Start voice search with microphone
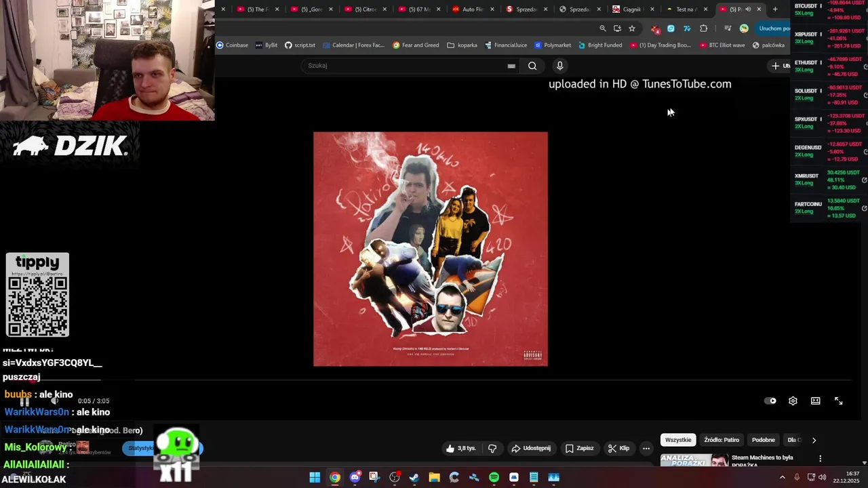 559,66
